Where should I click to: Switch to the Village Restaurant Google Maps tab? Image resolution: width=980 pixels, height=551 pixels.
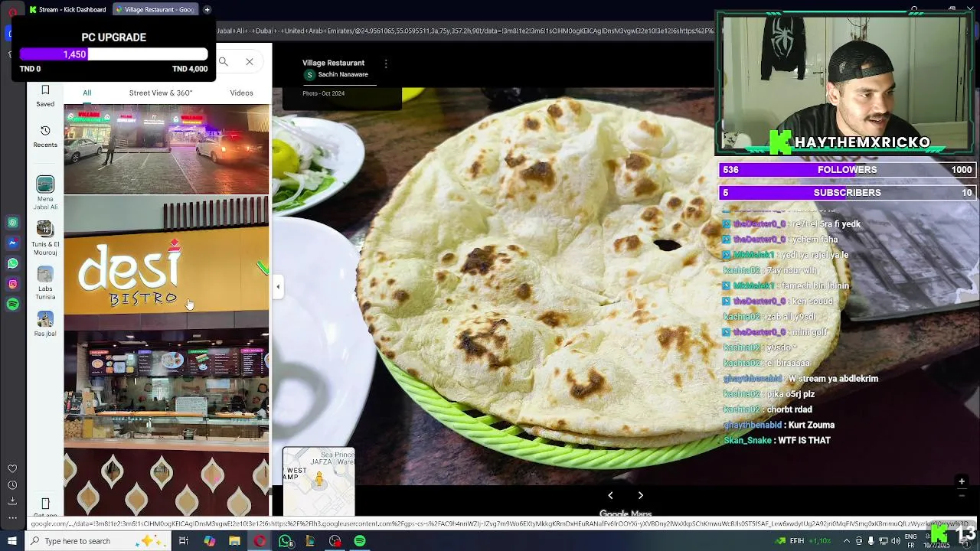pos(154,9)
